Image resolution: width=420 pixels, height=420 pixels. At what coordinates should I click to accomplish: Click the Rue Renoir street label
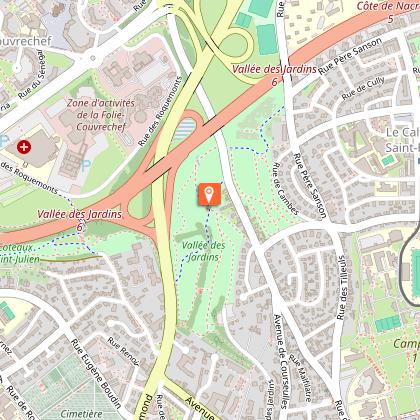point(123,351)
